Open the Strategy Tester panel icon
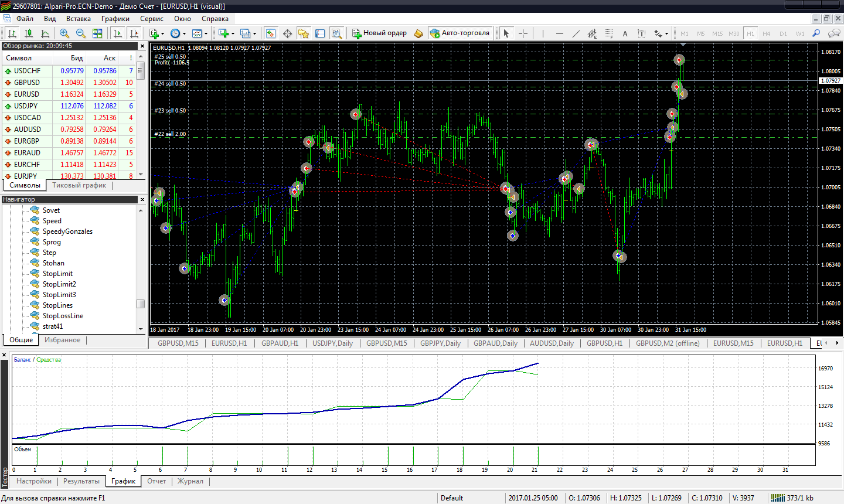Screen dimensions: 844x504 click(336, 33)
